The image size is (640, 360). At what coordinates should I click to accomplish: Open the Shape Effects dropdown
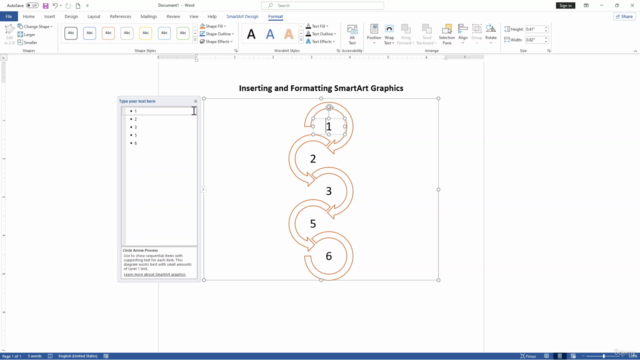[216, 42]
